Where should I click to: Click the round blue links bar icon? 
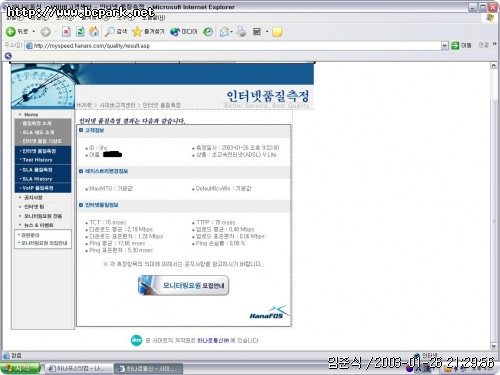(8, 56)
